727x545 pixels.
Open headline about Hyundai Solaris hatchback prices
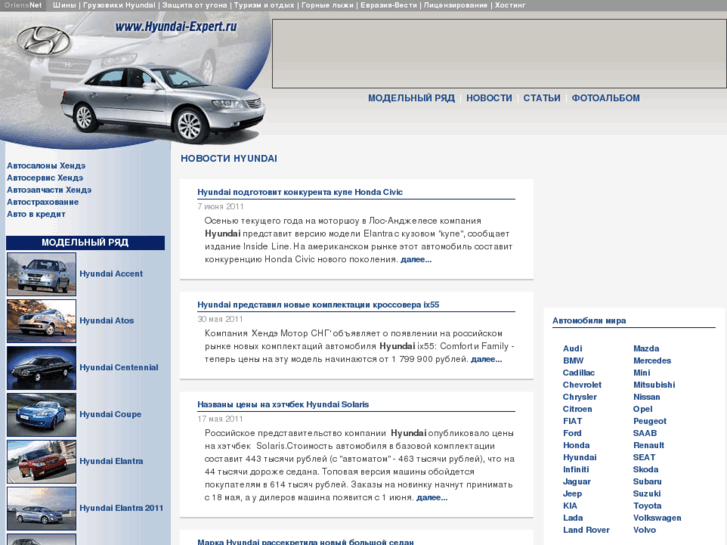(x=283, y=404)
